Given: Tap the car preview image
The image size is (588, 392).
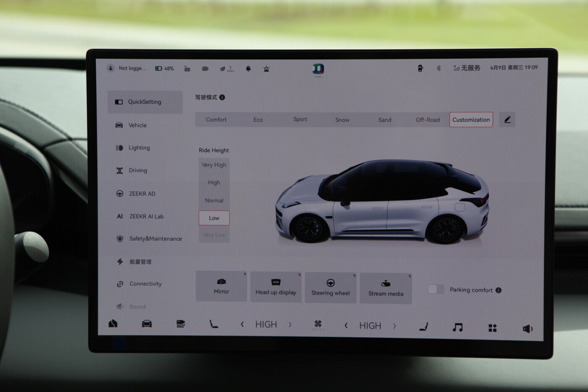Looking at the screenshot, I should click(382, 202).
